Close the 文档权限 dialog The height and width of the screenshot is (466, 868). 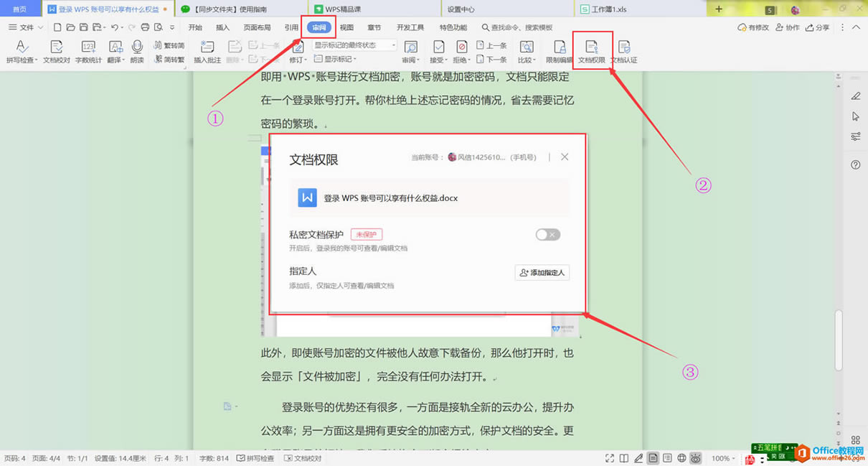565,157
